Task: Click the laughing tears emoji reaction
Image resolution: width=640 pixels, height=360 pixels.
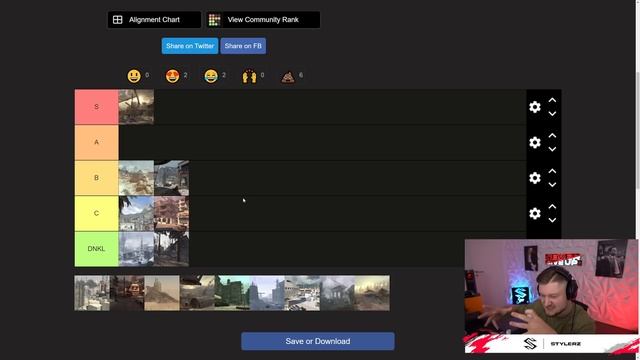Action: 211,76
